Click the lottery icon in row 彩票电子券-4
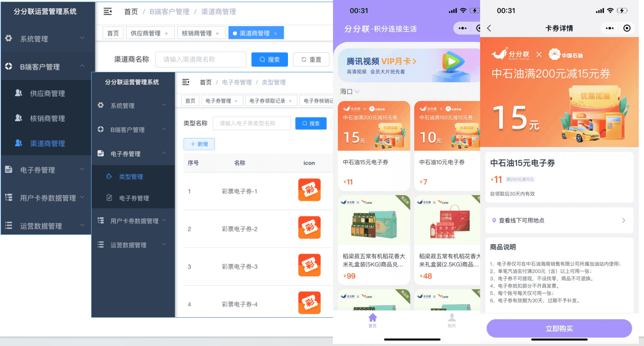The width and height of the screenshot is (644, 346). 309,302
